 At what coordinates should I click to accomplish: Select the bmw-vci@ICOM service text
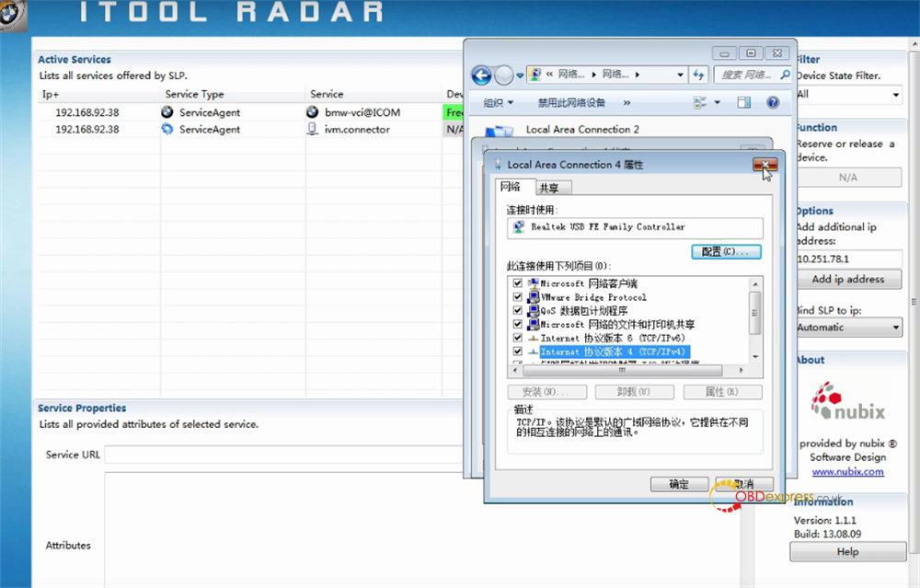tap(362, 112)
